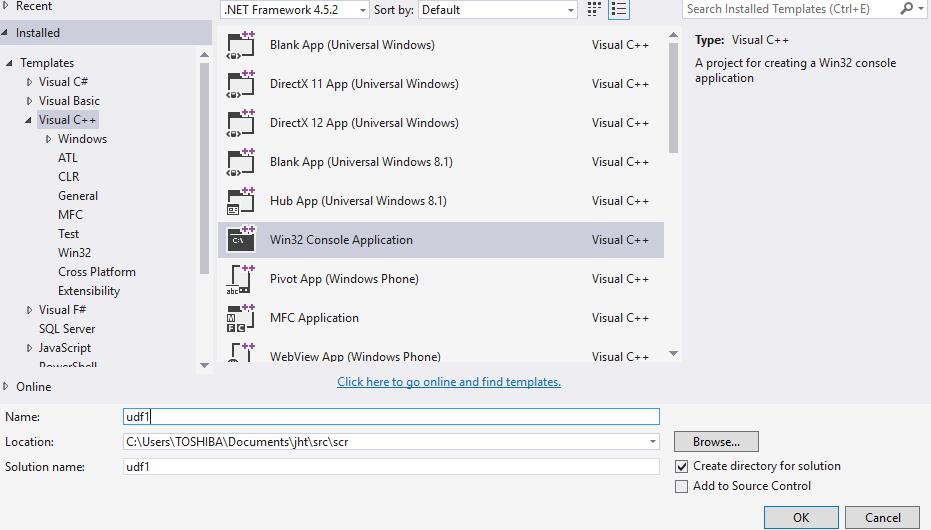Select Cross Platform template category
931x530 pixels.
[97, 272]
